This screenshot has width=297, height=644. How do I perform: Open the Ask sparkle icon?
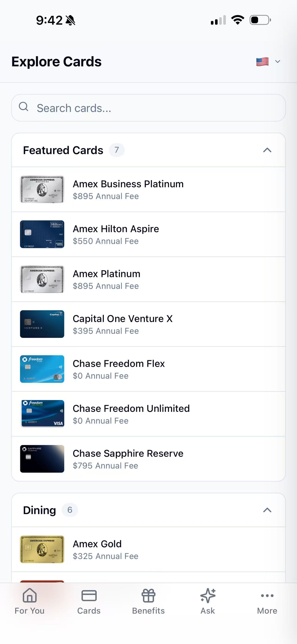click(x=208, y=595)
